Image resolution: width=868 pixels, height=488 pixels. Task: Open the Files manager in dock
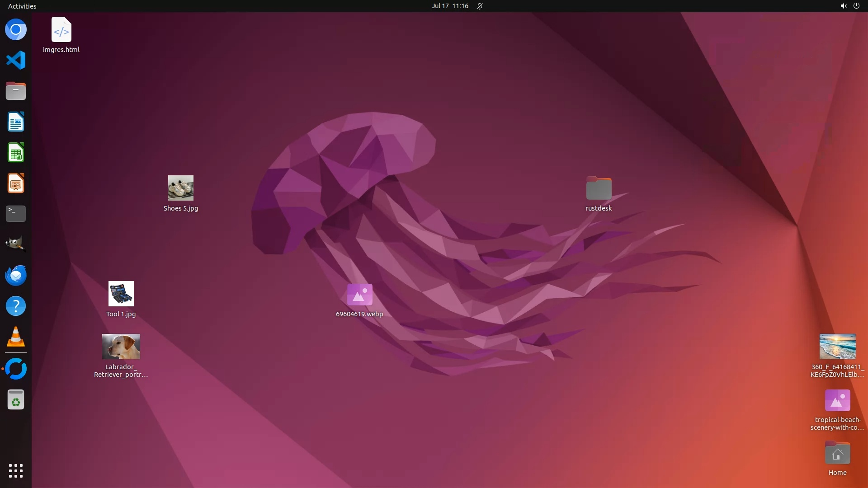pos(16,91)
